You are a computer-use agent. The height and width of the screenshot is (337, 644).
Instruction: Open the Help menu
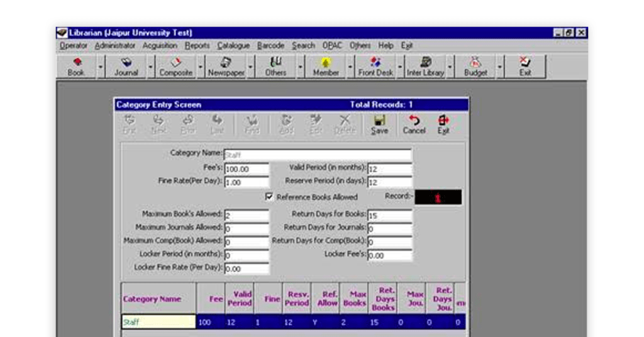(386, 45)
